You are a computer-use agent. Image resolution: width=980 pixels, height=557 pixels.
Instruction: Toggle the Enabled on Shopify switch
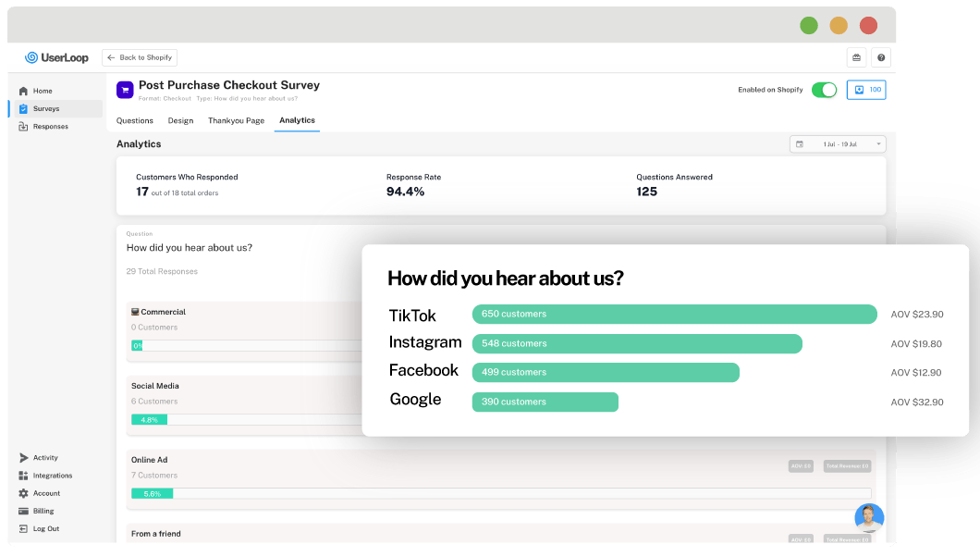tap(824, 90)
